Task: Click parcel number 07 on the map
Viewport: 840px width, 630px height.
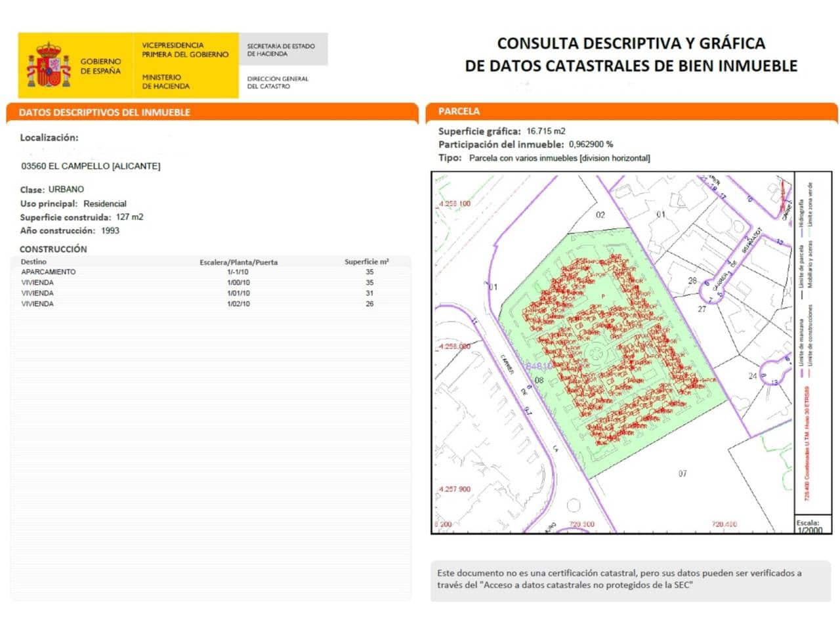Action: tap(682, 473)
